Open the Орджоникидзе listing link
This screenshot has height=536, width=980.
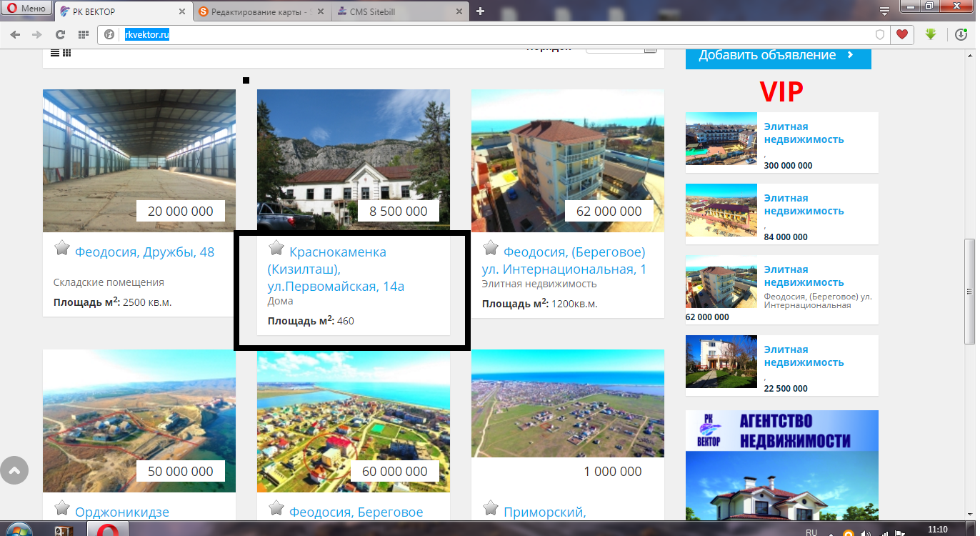coord(122,512)
